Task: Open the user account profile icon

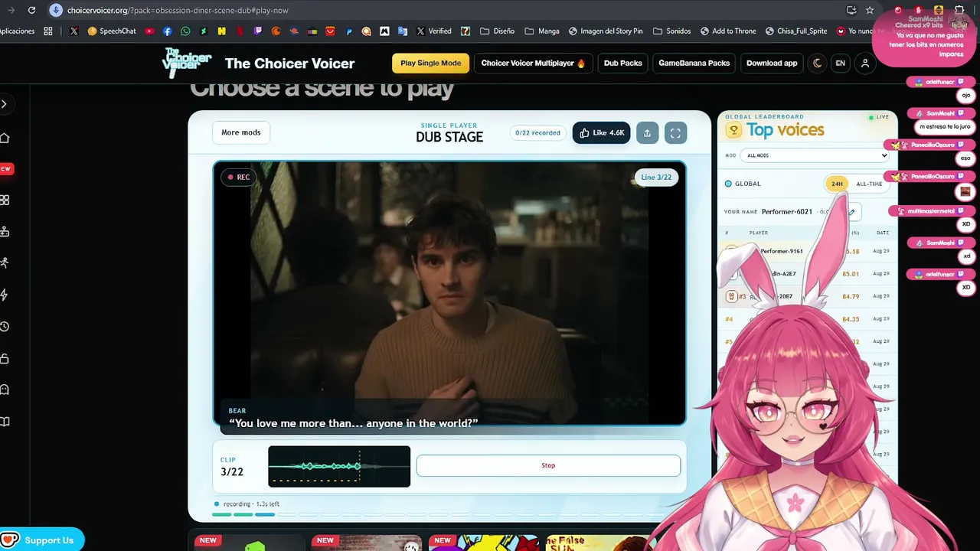Action: pos(865,63)
